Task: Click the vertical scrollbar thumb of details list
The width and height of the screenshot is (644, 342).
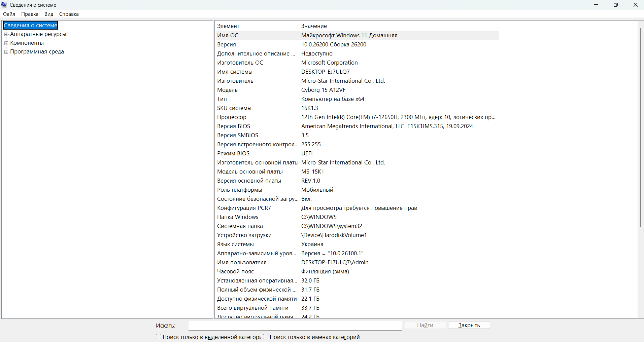Action: pos(641,128)
